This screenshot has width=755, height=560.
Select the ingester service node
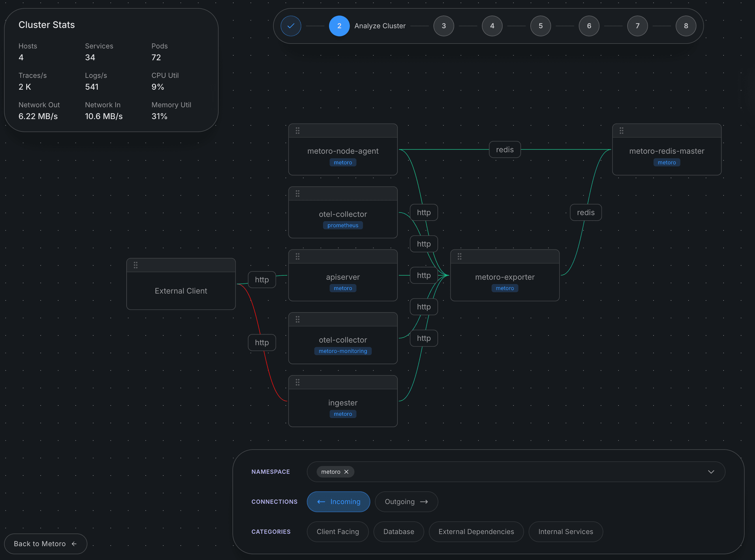point(343,403)
